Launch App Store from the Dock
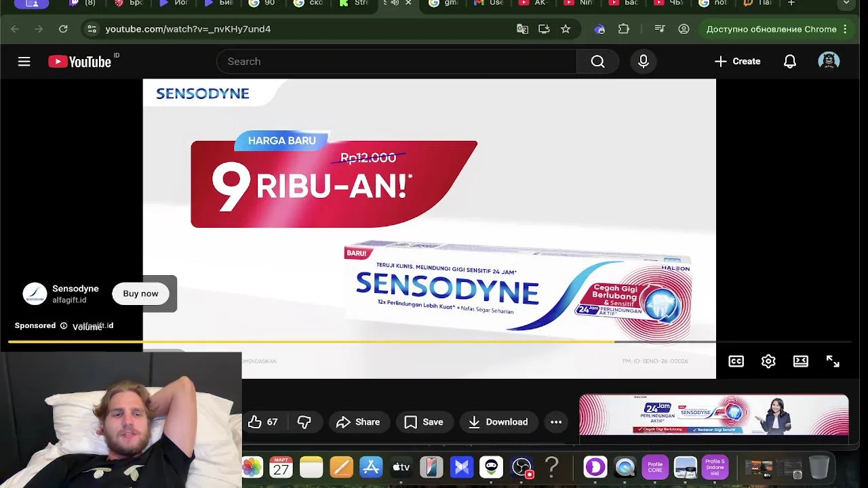The image size is (868, 488). pos(371,467)
